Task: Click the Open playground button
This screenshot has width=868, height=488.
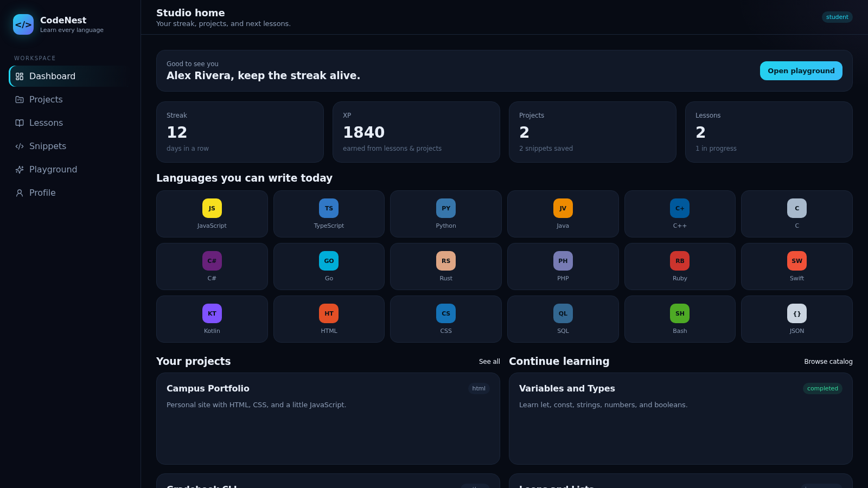Action: (801, 71)
